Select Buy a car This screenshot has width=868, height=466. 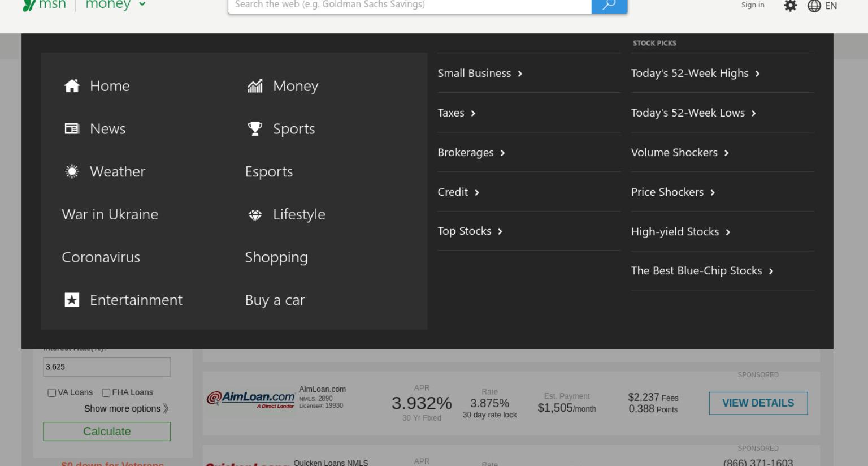point(275,300)
